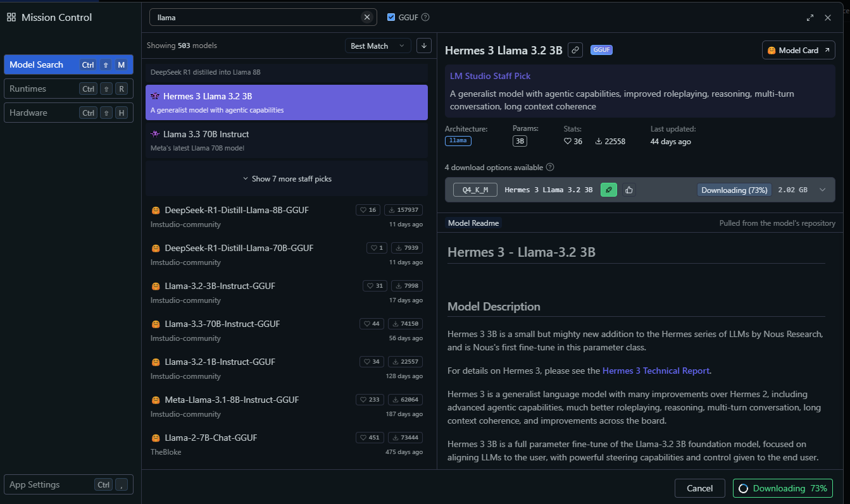Toggle sort direction arrow button
The image size is (850, 504).
(424, 46)
